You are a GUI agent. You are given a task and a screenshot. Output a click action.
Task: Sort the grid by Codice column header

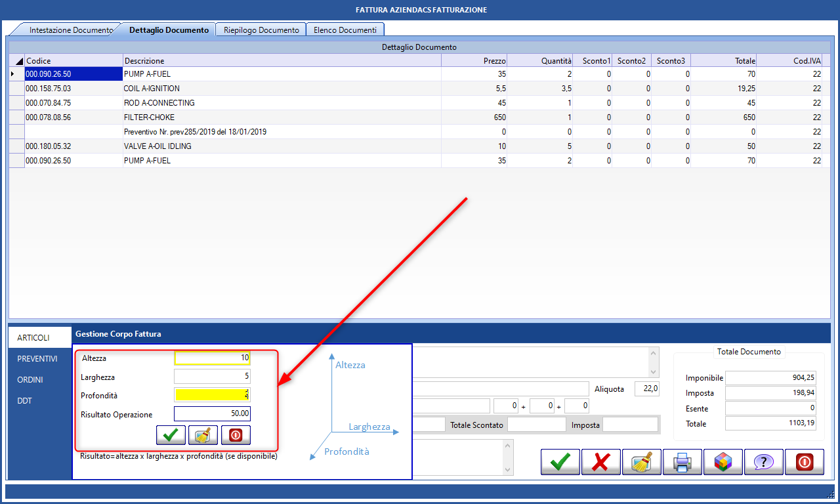click(73, 60)
